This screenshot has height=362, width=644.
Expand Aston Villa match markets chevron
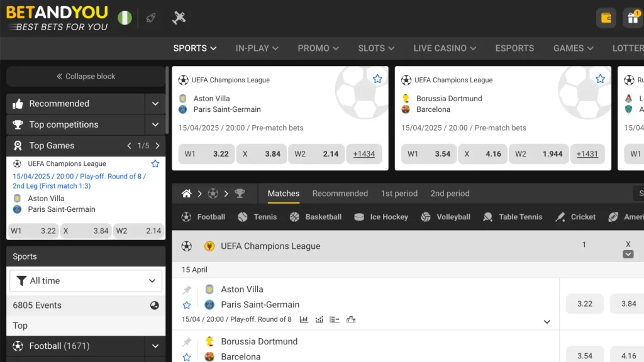pyautogui.click(x=547, y=322)
